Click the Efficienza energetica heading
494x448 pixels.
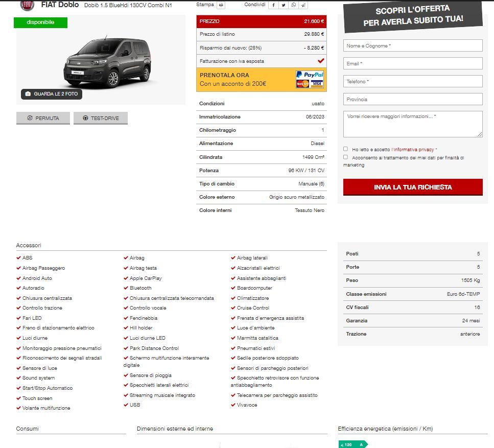385,429
